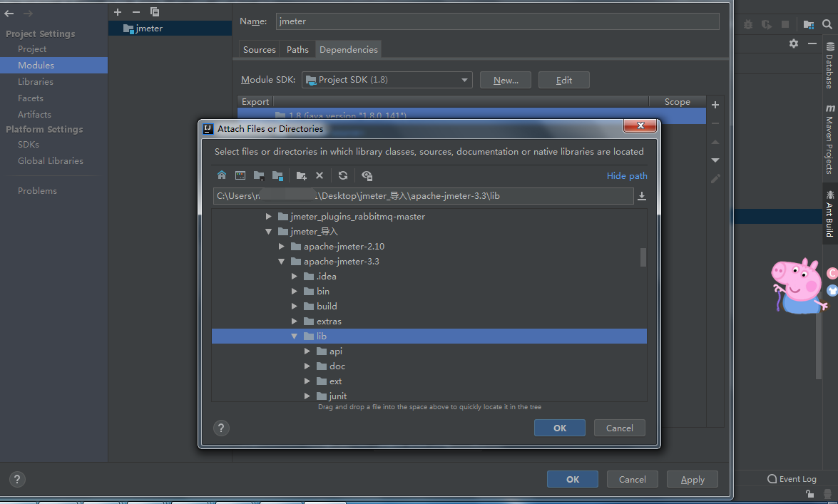The height and width of the screenshot is (504, 838).
Task: Collapse the lib folder
Action: click(x=294, y=336)
